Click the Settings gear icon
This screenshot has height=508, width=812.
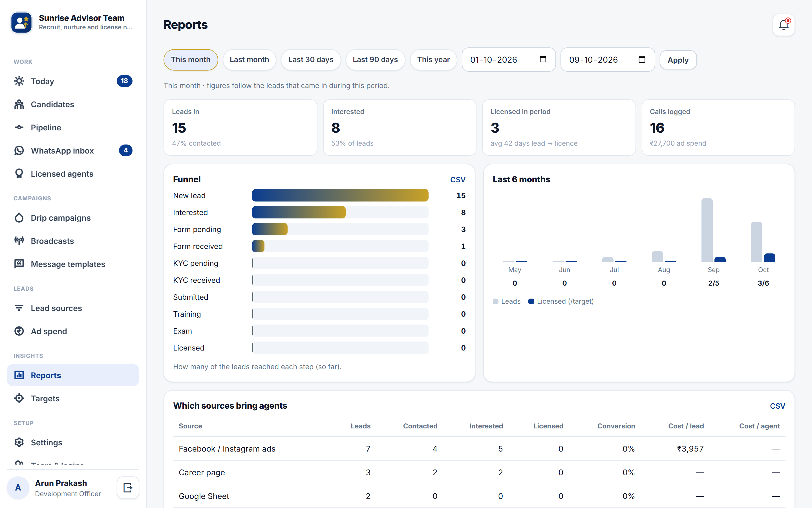tap(19, 442)
